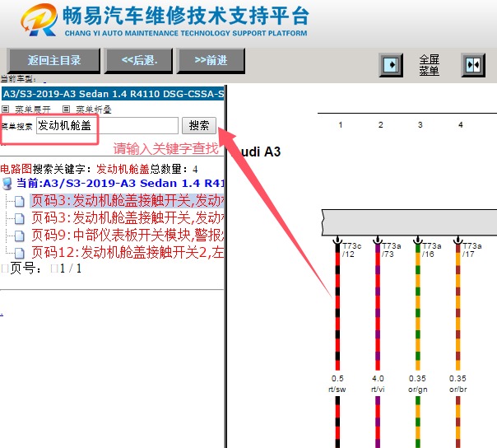Click column number 4 in diagram header
Viewport: 497px width, 448px height.
click(461, 124)
